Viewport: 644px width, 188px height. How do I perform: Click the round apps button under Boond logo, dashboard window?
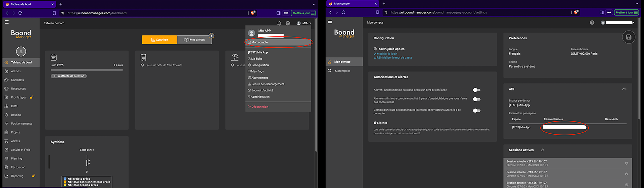(21, 52)
